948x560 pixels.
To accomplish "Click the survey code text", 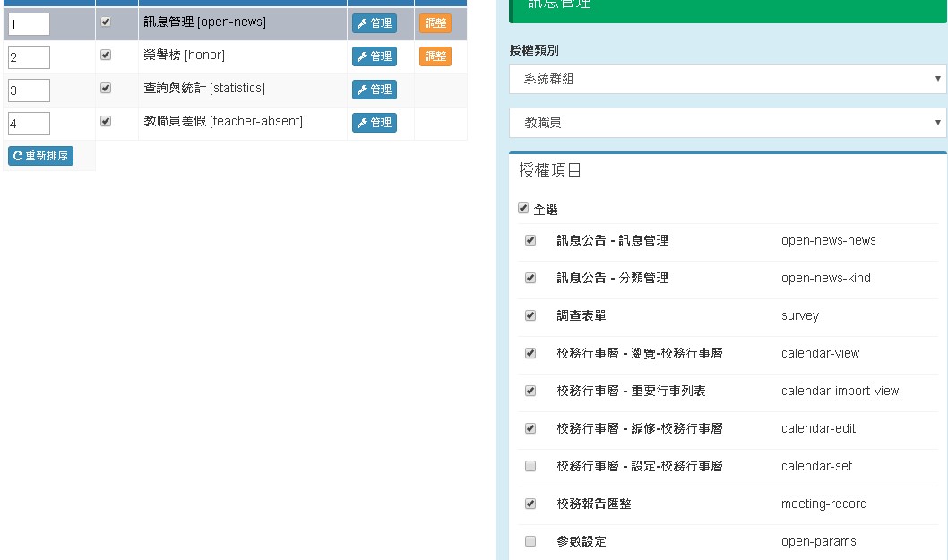I will click(x=800, y=315).
